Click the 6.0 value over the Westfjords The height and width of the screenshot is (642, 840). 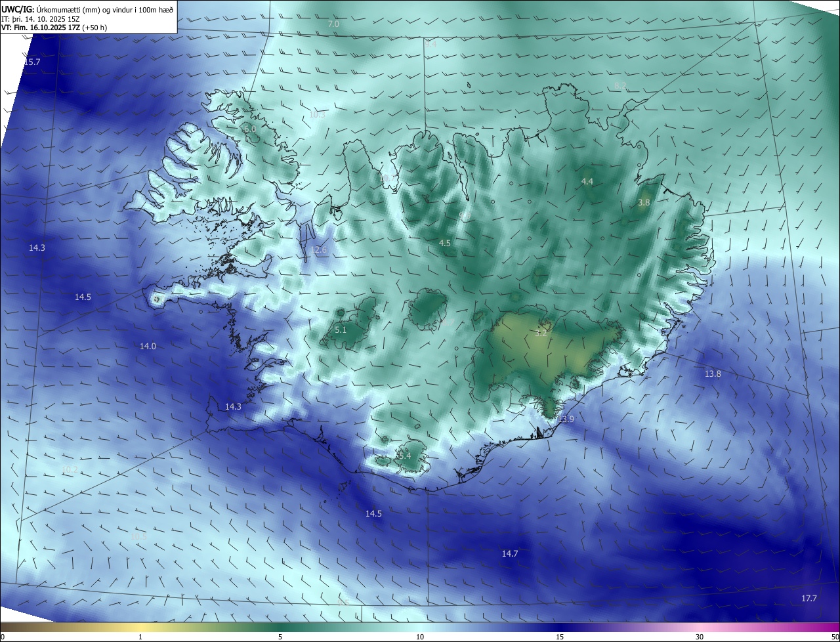pos(250,129)
